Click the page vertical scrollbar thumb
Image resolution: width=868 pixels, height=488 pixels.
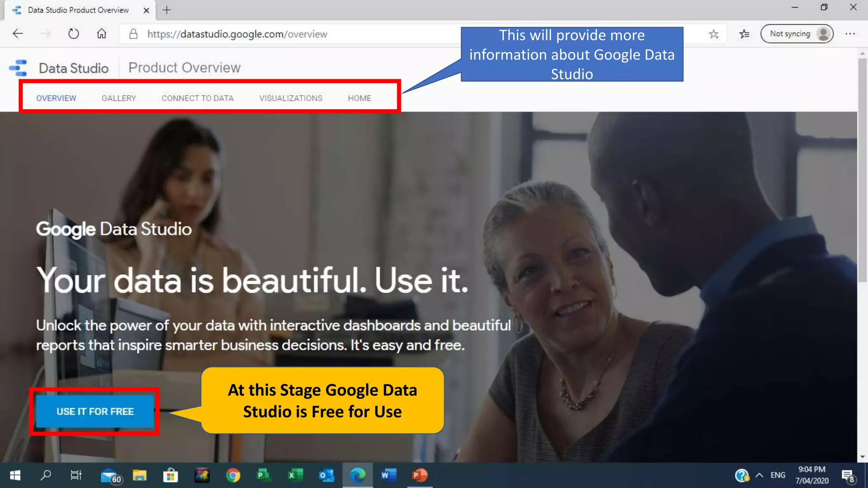pyautogui.click(x=862, y=169)
